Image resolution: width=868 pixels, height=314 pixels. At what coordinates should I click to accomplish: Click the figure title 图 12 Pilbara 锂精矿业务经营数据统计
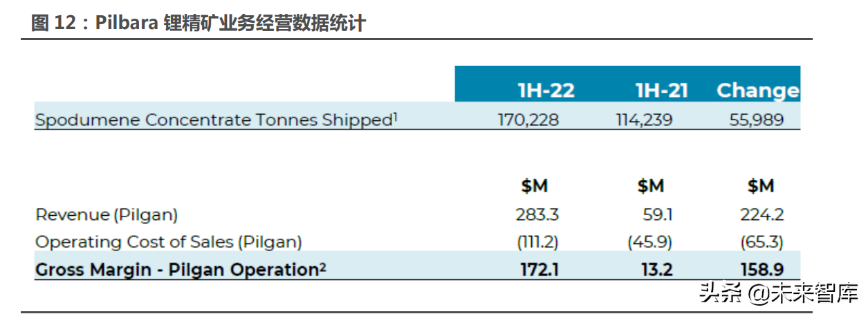198,22
